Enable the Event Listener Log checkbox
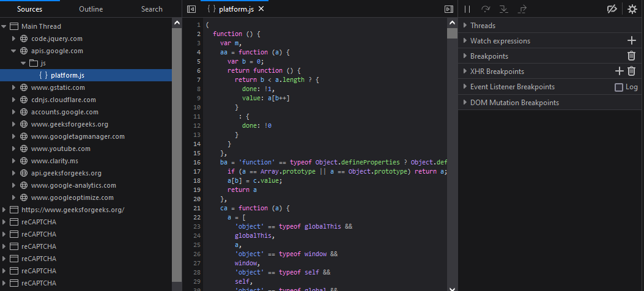Screen dimensions: 644x291 (619, 87)
